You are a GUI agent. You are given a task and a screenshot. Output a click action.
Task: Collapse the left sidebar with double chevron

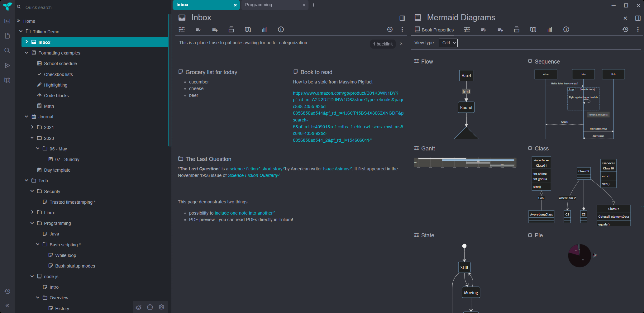pos(7,306)
